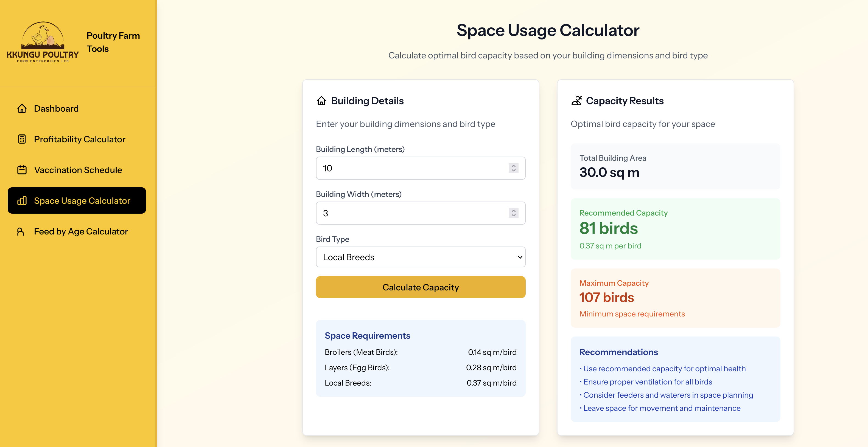Viewport: 868px width, 447px height.
Task: Click the house icon beside Building Details
Action: [x=321, y=101]
